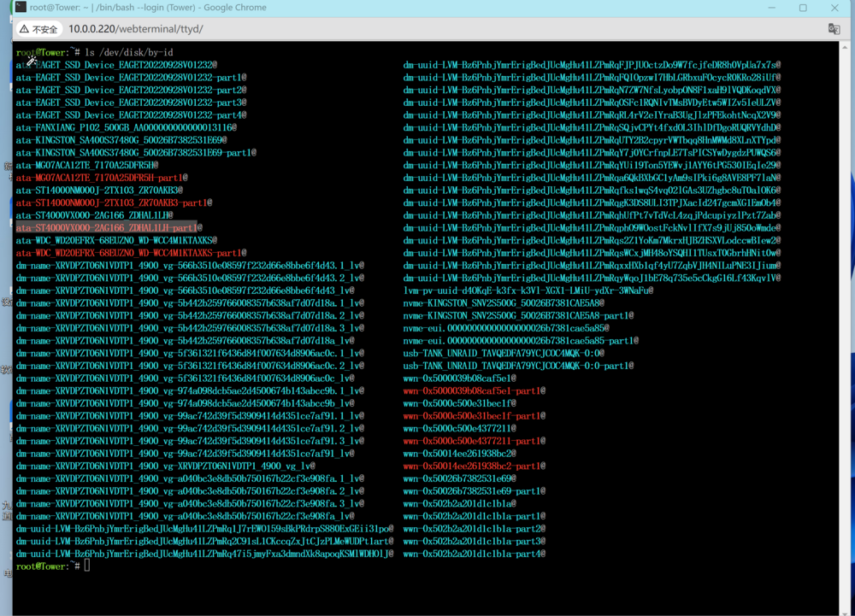
Task: Click the translate page icon in address bar
Action: tap(834, 29)
